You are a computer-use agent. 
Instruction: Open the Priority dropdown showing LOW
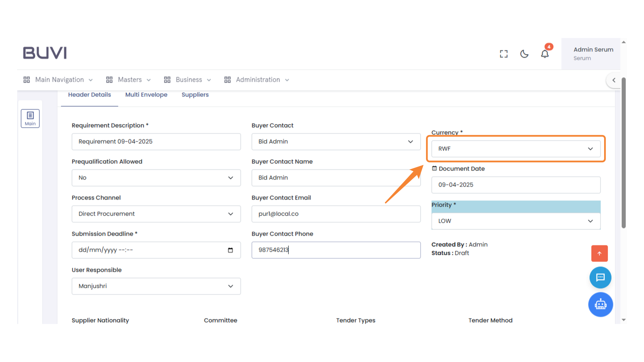click(x=516, y=221)
